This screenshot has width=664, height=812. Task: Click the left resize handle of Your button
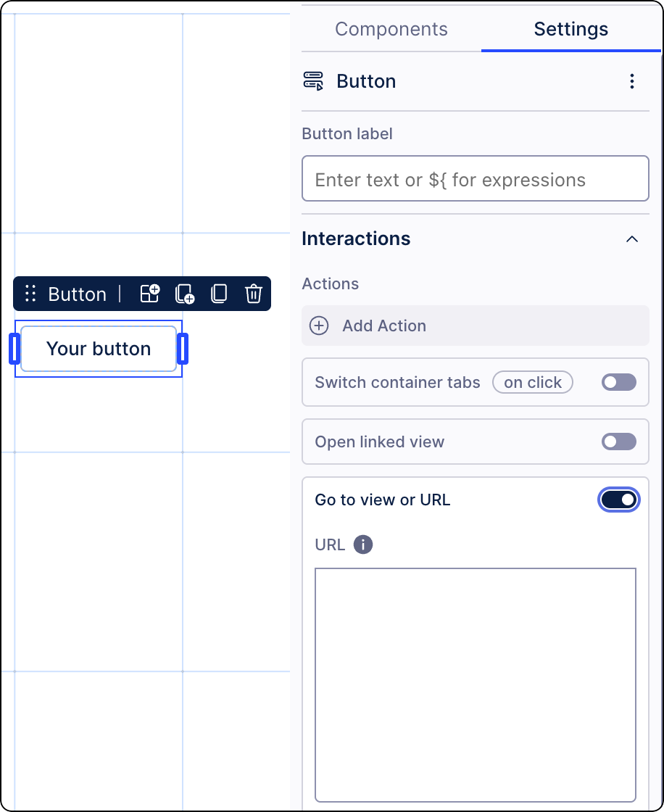[14, 349]
